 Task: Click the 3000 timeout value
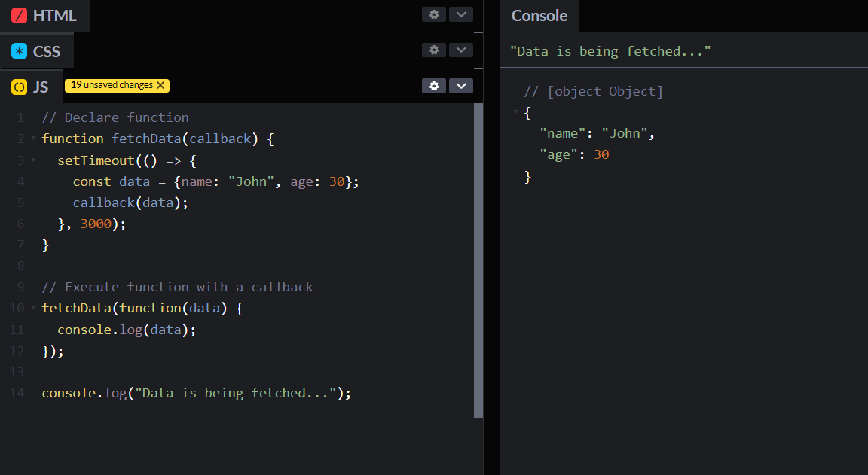(x=96, y=224)
